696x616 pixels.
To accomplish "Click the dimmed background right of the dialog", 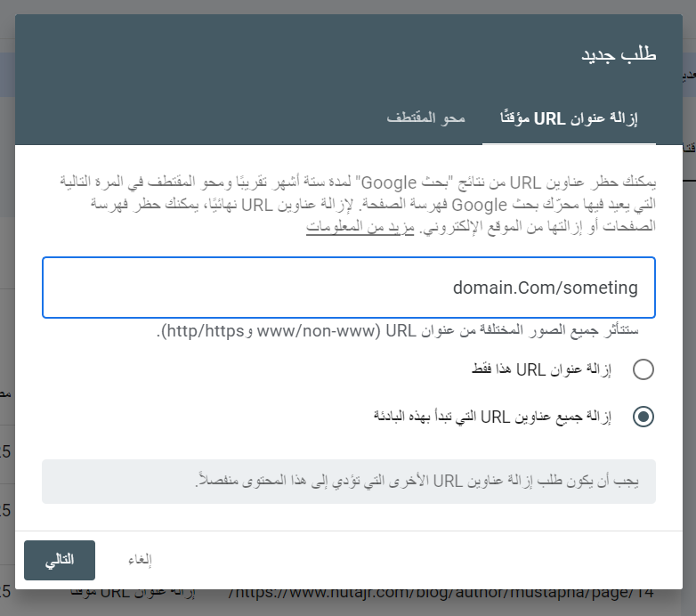I will tap(689, 356).
